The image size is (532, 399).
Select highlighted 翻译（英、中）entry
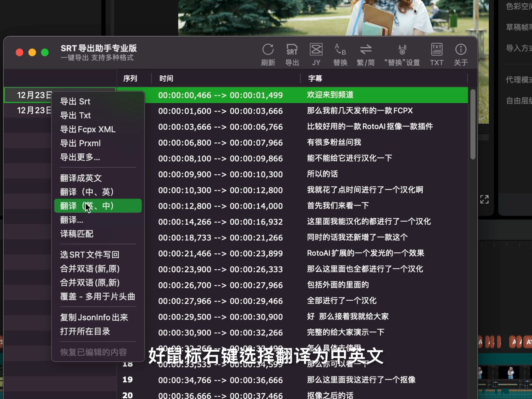[98, 206]
